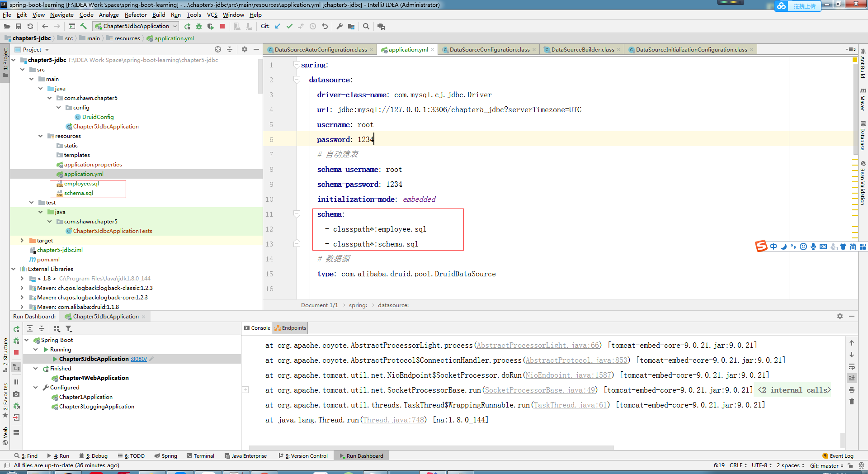Image resolution: width=868 pixels, height=474 pixels.
Task: Open Event Log in status bar
Action: 838,456
